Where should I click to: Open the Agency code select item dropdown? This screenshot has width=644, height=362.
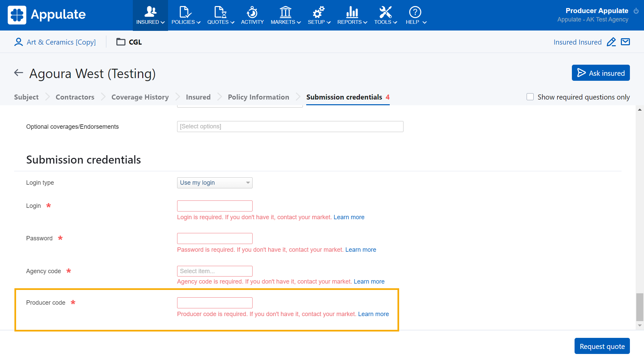pos(215,271)
